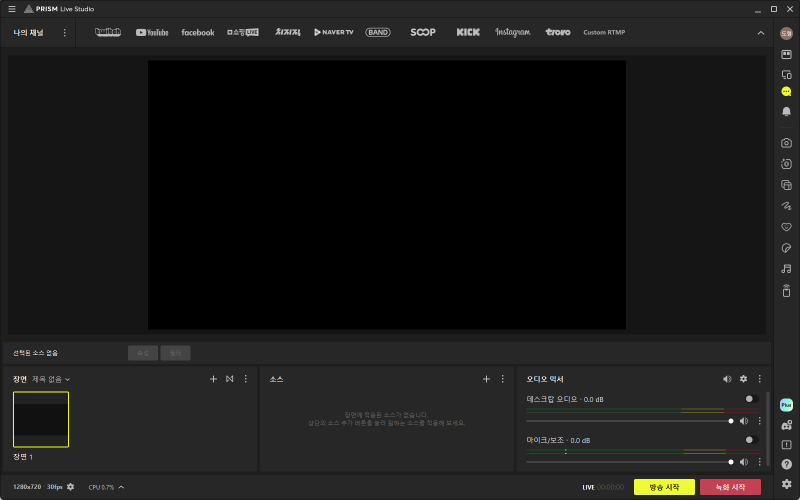The image size is (800, 500).
Task: Adjust the 데스크탑 오디오 volume slider
Action: 630,421
